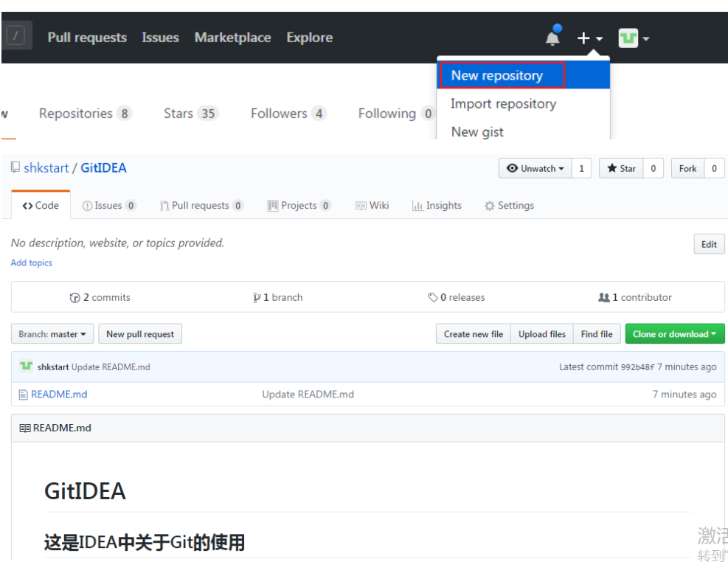View 2 commits history

[x=100, y=297]
